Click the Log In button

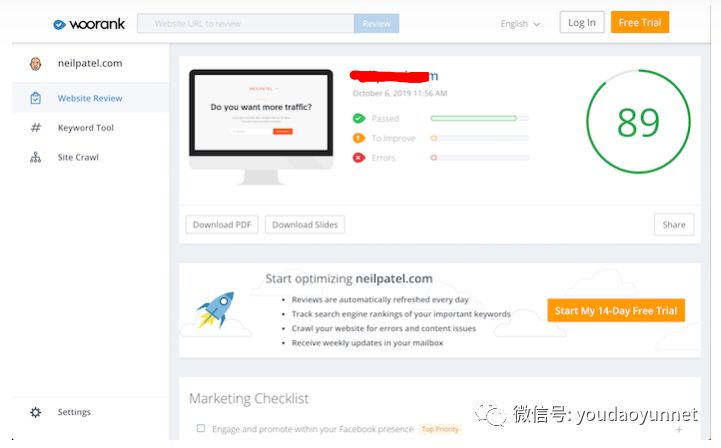582,23
